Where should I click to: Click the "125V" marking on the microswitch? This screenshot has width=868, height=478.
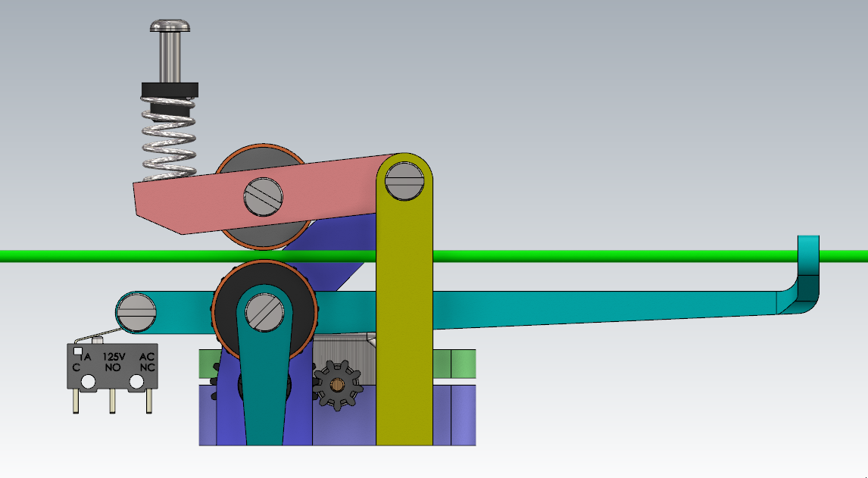[114, 357]
